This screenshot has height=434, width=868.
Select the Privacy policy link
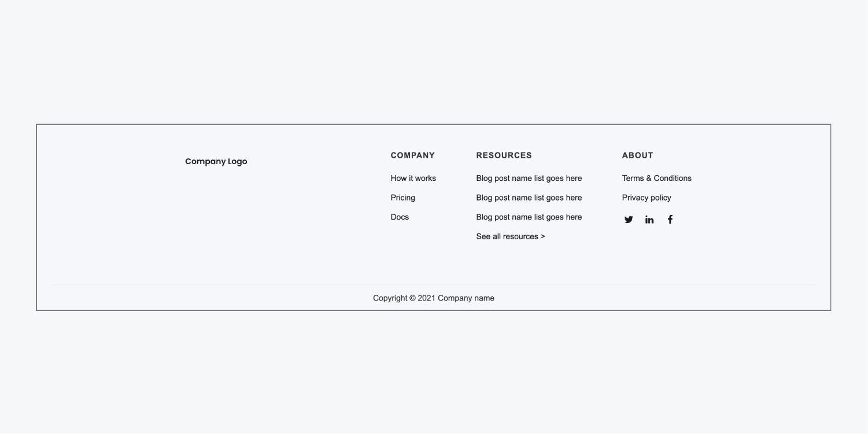pos(646,197)
